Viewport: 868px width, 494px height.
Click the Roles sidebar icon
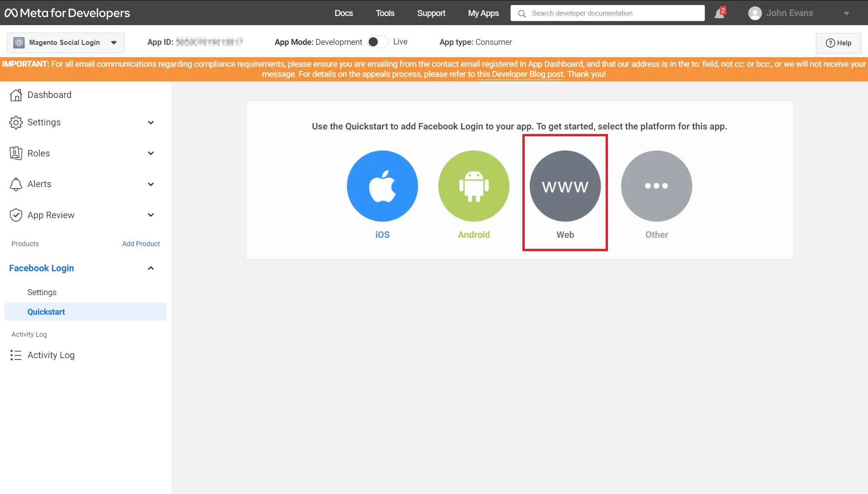click(x=16, y=153)
